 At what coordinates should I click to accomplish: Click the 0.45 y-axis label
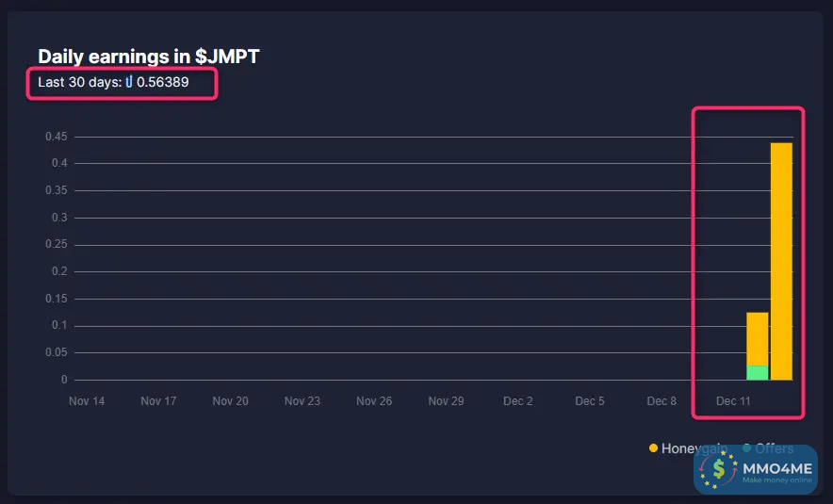coord(56,137)
